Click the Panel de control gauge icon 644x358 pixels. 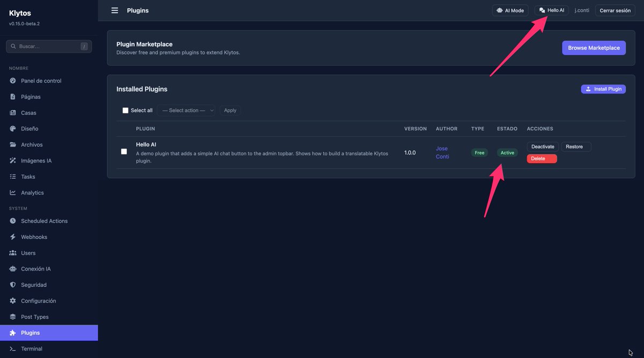(13, 81)
